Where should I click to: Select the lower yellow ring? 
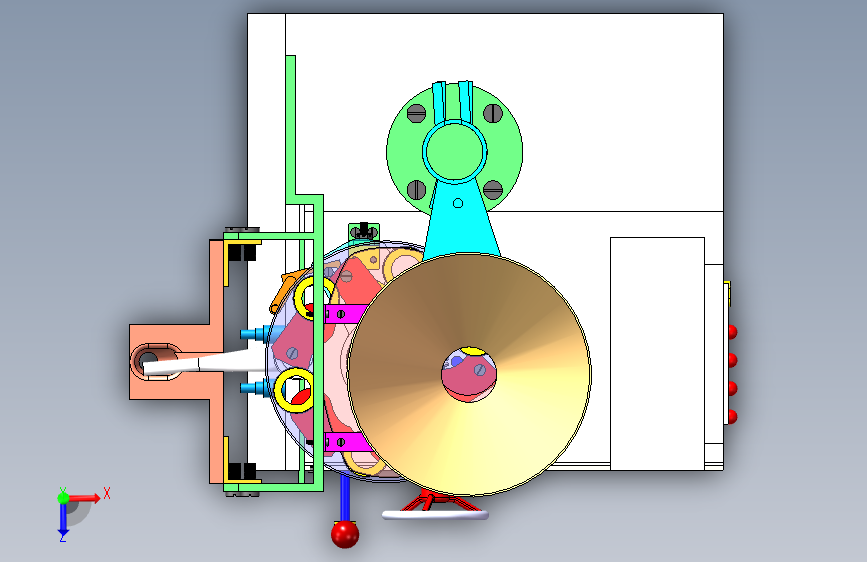point(294,390)
